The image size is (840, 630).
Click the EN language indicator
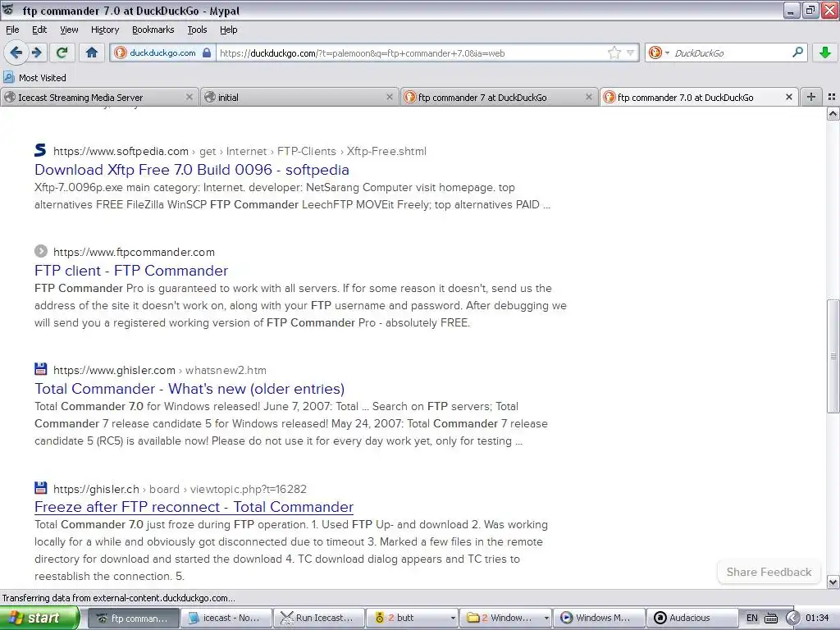coord(751,618)
